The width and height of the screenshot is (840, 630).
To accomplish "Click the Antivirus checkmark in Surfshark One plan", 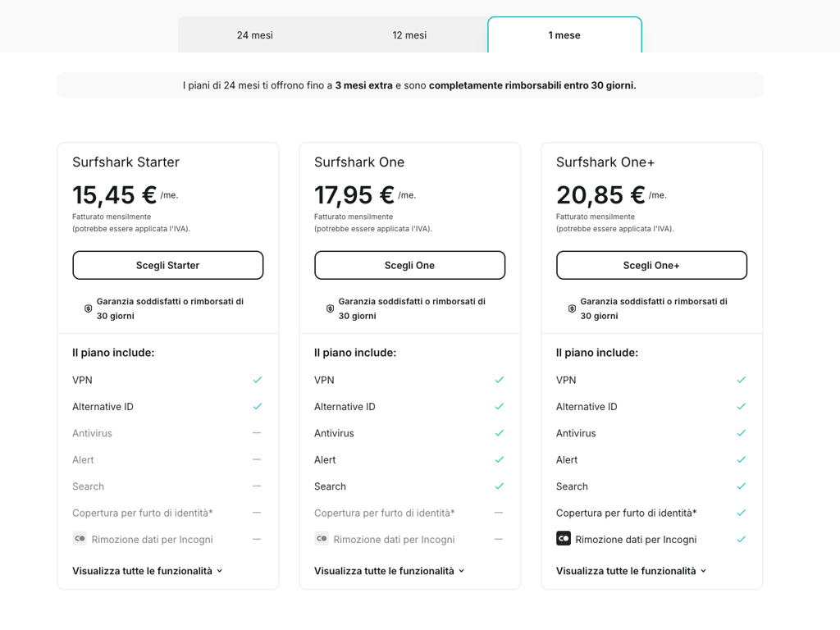I will coord(500,433).
